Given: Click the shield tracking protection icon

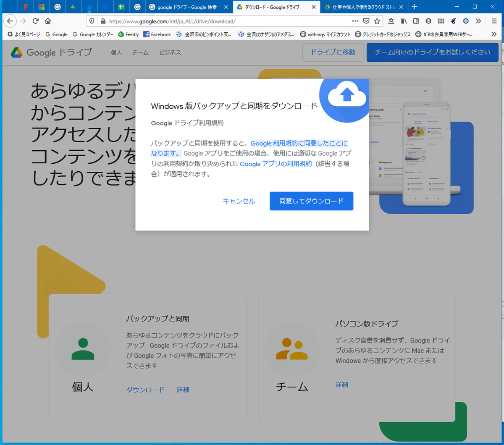Looking at the screenshot, I should click(92, 21).
